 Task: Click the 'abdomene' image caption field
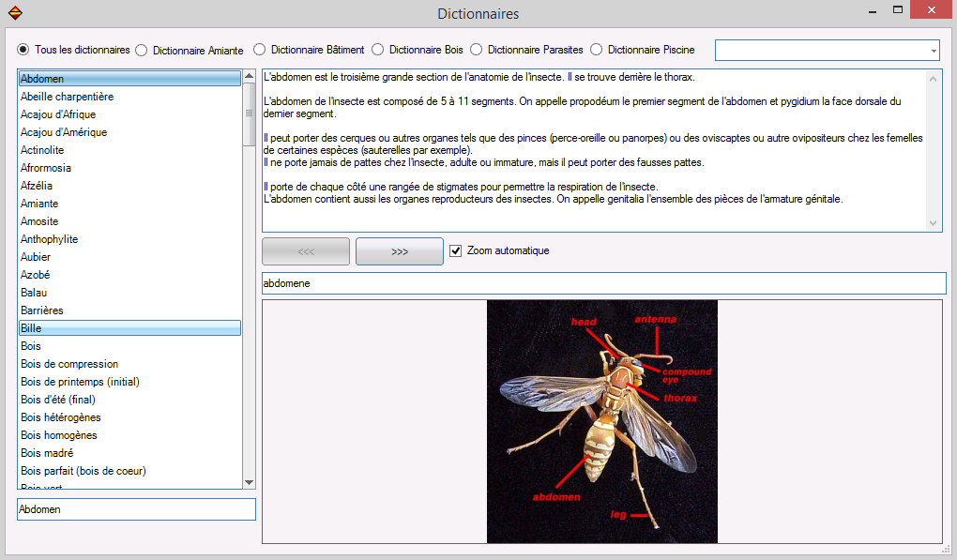coord(603,282)
